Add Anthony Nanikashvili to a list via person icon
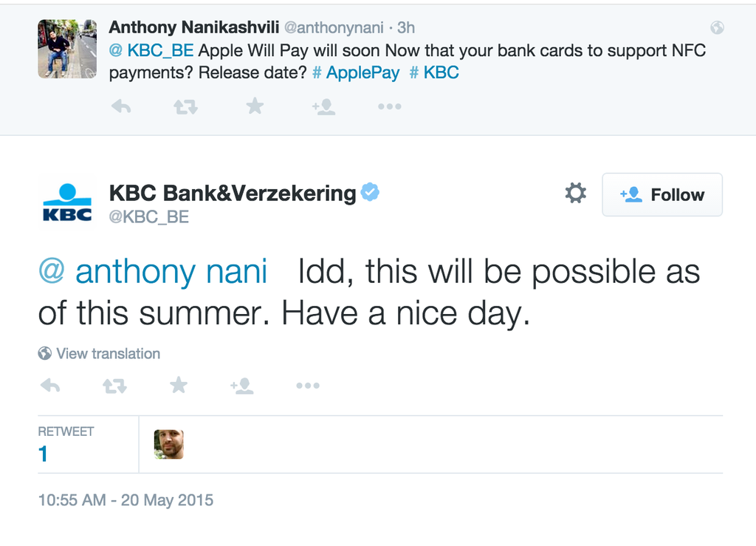This screenshot has height=546, width=756. coord(323,106)
